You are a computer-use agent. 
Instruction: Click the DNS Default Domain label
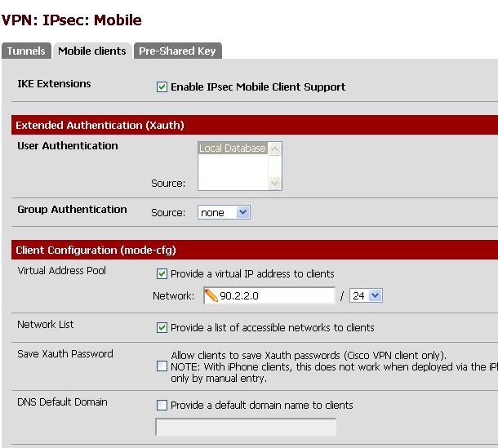62,402
